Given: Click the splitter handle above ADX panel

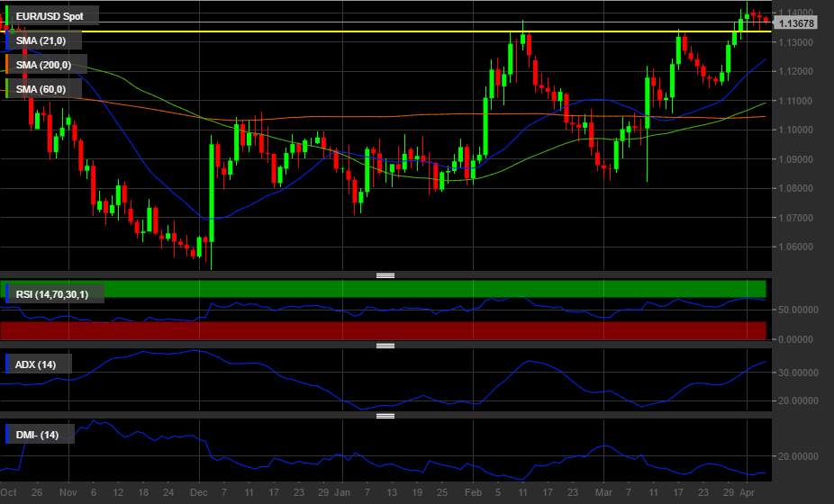Looking at the screenshot, I should tap(385, 346).
